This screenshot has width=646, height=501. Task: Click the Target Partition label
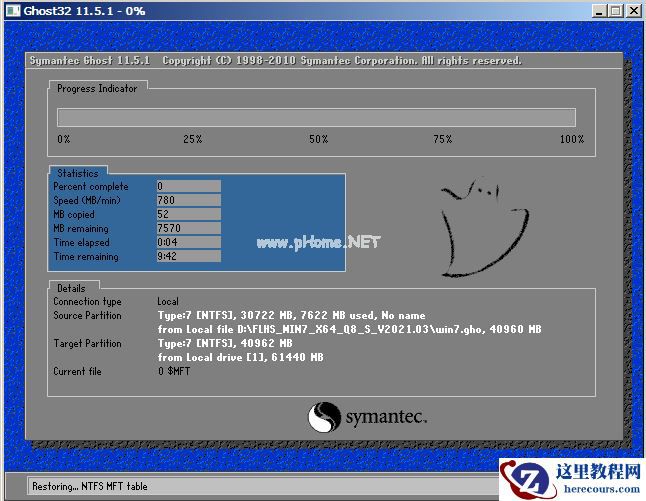87,344
